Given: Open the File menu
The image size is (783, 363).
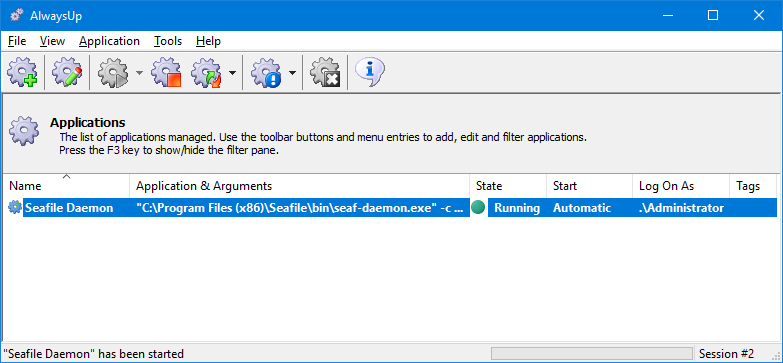Looking at the screenshot, I should point(17,41).
